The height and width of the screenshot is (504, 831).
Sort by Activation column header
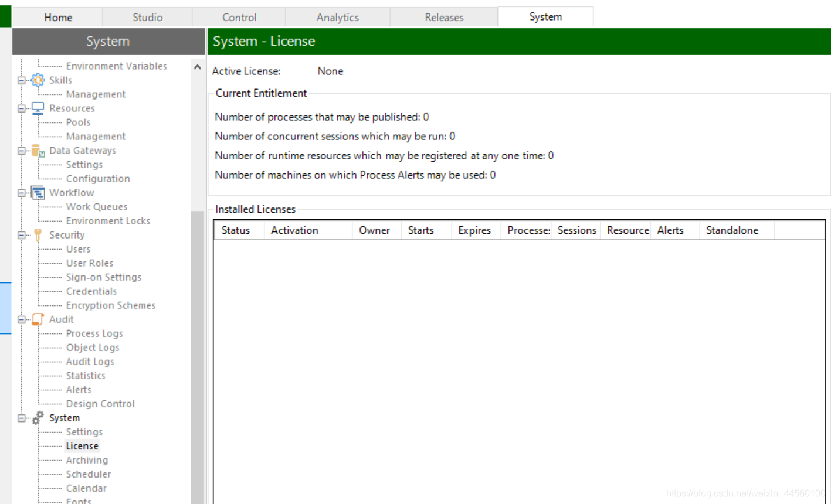point(307,230)
